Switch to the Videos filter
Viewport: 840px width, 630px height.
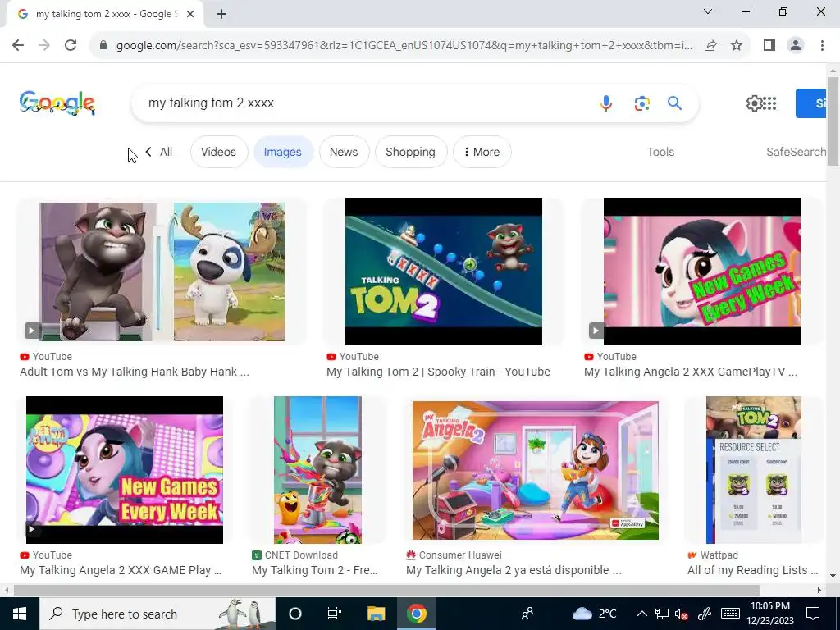pos(218,152)
